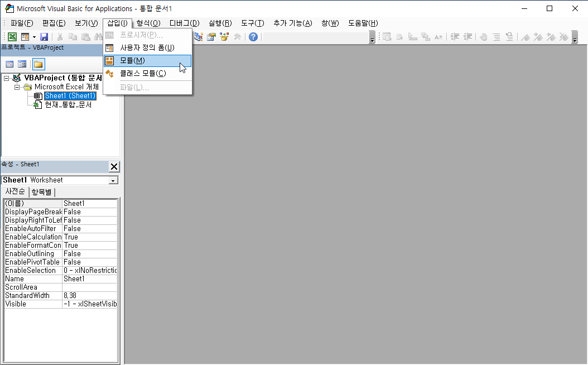Open the 디버그 menu

[x=184, y=23]
